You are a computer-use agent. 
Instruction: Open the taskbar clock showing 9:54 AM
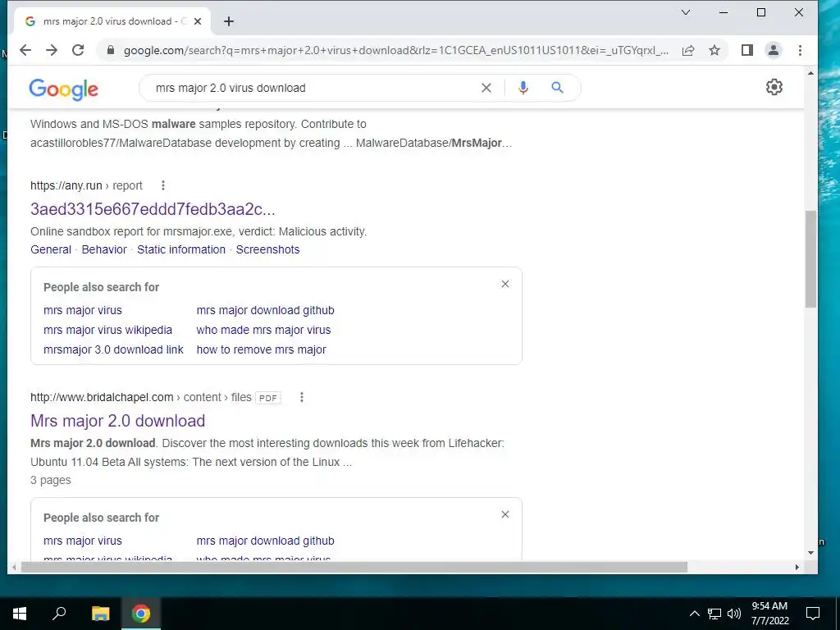coord(769,614)
